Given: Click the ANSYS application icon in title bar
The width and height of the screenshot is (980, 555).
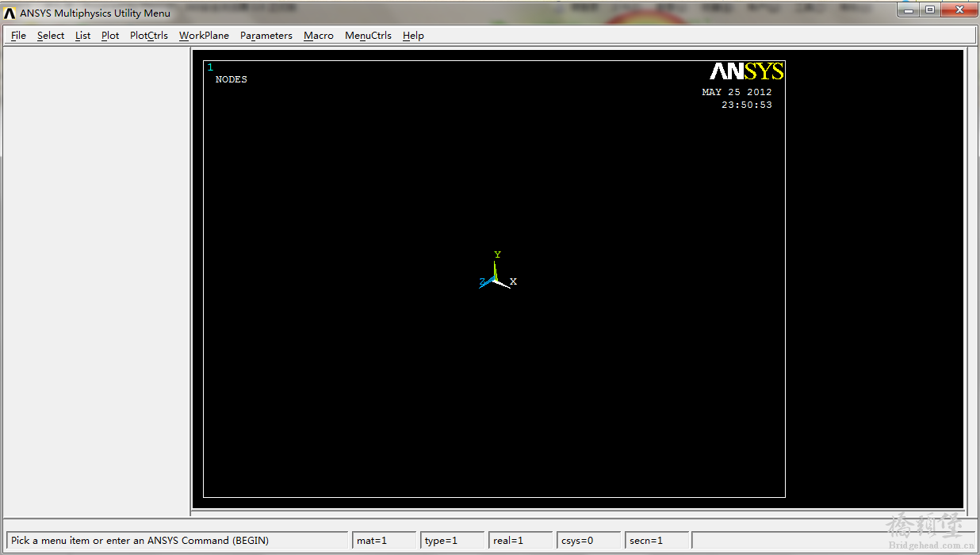Looking at the screenshot, I should pyautogui.click(x=10, y=13).
